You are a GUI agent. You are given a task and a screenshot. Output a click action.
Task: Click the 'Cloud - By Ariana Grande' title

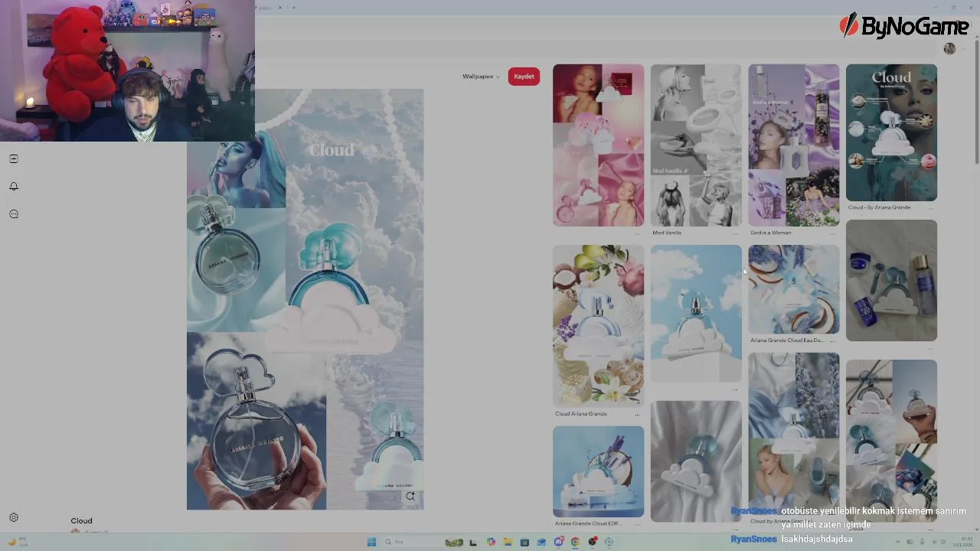(x=879, y=207)
